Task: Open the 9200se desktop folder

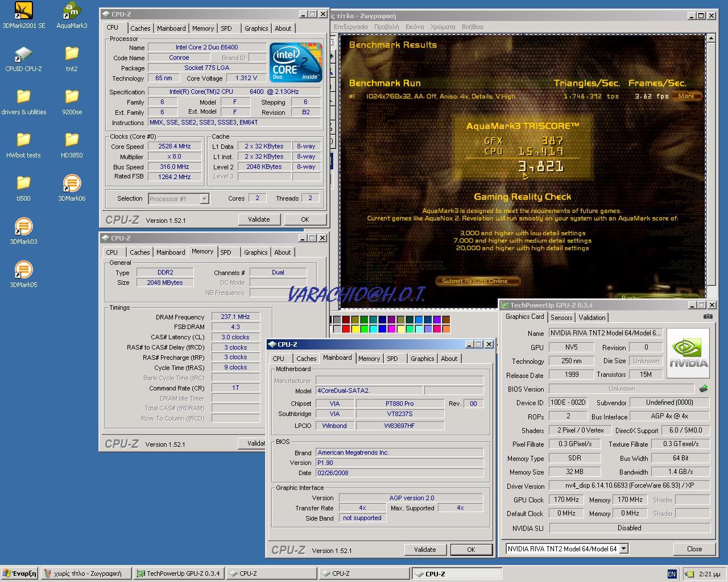Action: click(72, 102)
